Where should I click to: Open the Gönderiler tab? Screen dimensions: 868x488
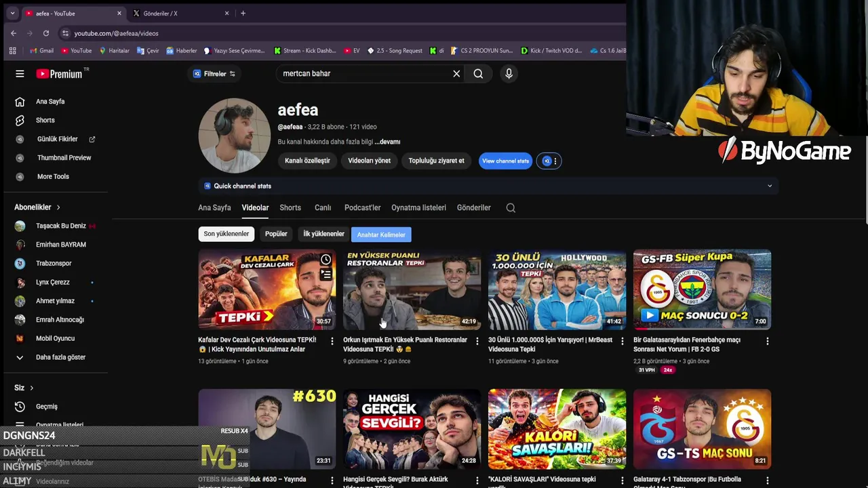tap(473, 207)
